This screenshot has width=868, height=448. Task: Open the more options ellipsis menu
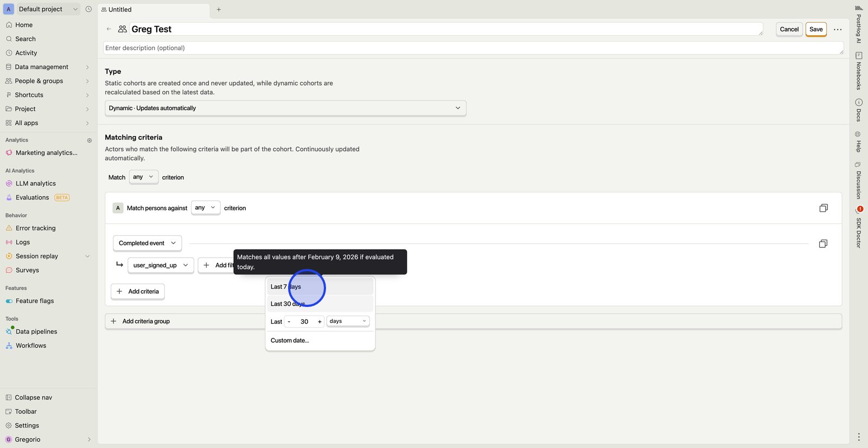838,29
